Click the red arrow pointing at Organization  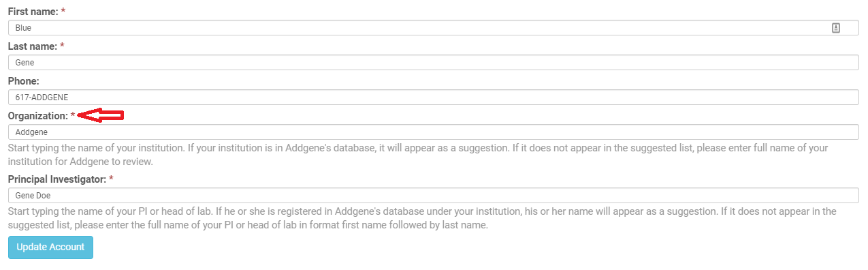101,116
